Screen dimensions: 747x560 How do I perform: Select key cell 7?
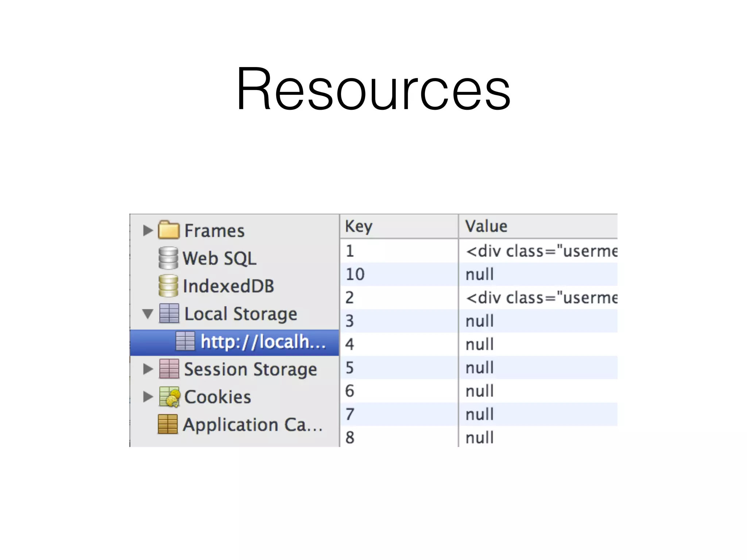399,414
